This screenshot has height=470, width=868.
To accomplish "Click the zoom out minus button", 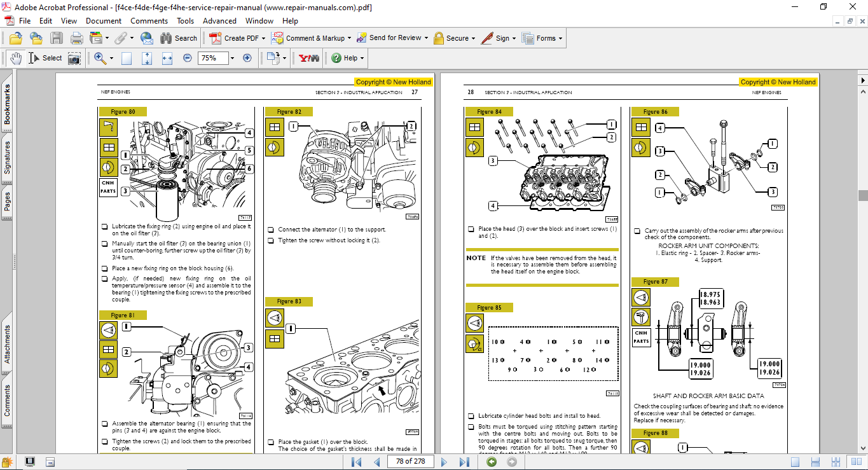I will pos(187,58).
